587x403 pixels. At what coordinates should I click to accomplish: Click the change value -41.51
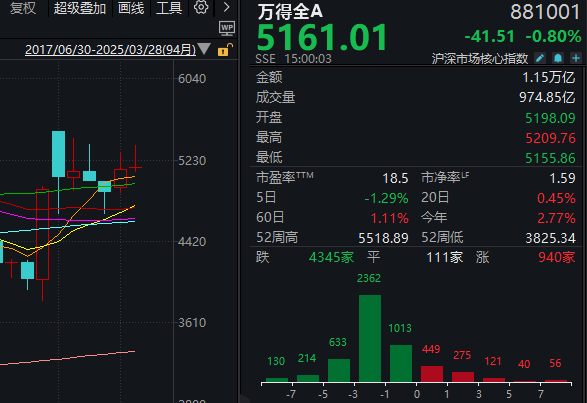(x=490, y=37)
